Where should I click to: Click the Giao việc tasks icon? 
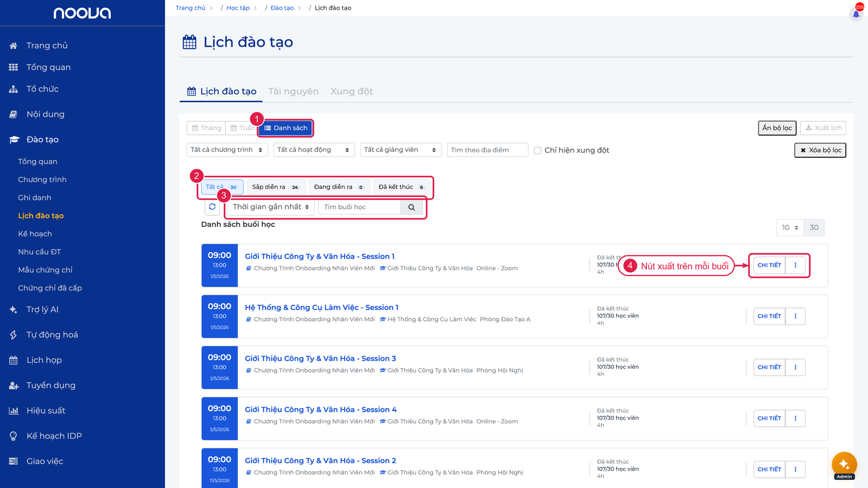coord(14,461)
